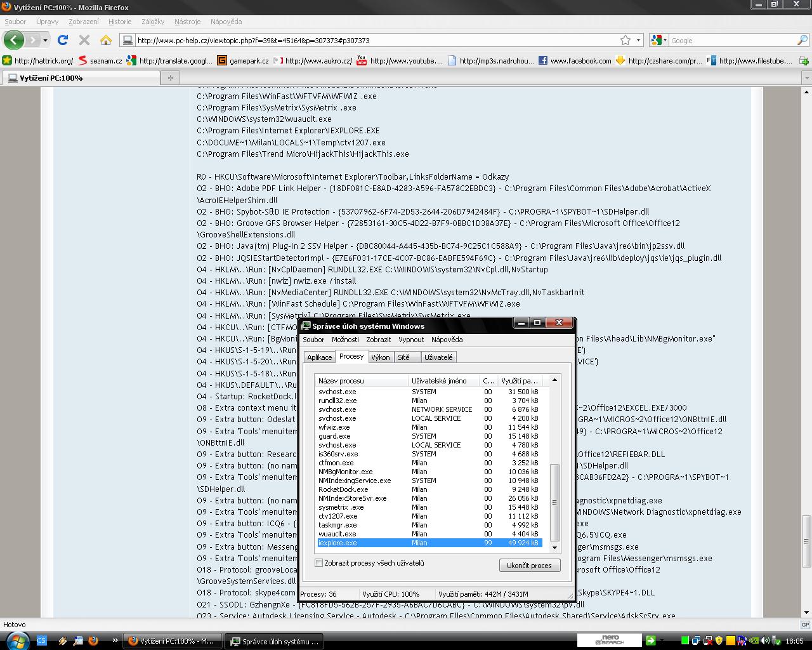
Task: Click the CS language indicator on taskbar
Action: [x=42, y=641]
